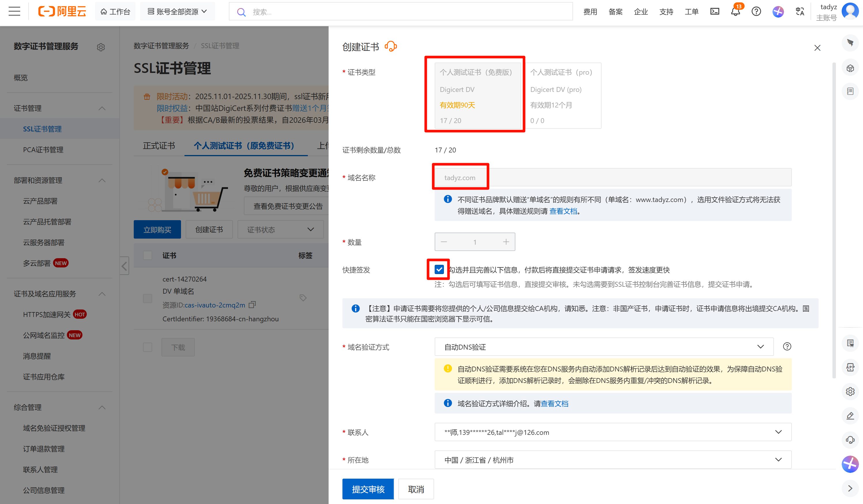Launch the AI assistant icon in top bar

(x=778, y=11)
